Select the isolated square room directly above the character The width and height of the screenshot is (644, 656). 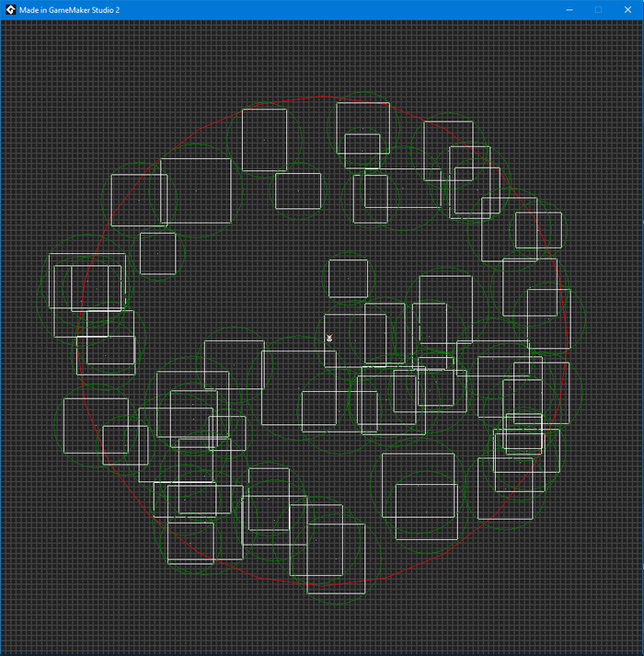[x=348, y=278]
